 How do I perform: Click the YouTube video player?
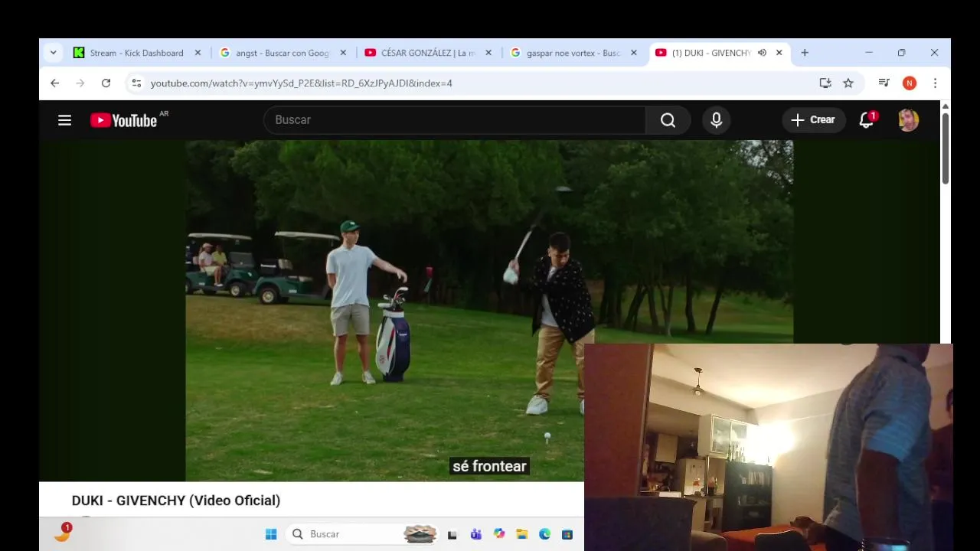coord(489,310)
